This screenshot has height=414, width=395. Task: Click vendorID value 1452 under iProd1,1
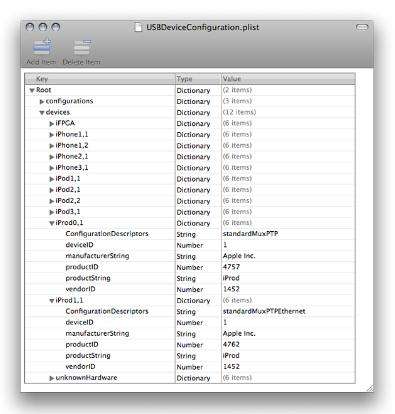click(x=231, y=367)
